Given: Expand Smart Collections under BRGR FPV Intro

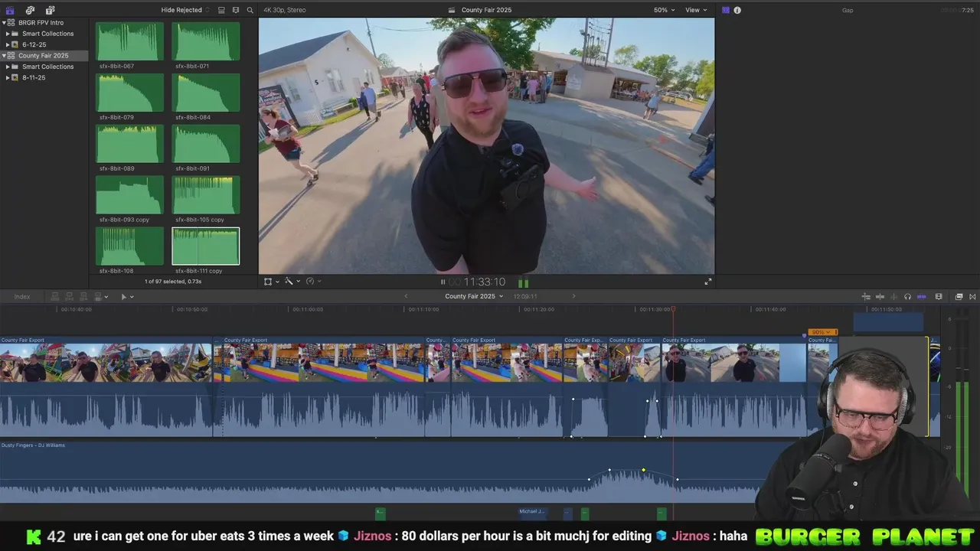Looking at the screenshot, I should tap(8, 34).
